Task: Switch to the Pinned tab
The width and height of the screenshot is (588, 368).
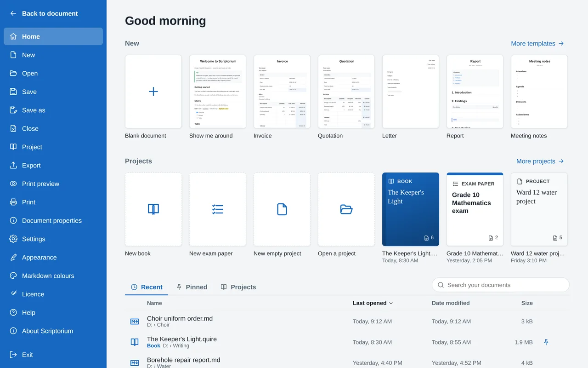Action: coord(192,287)
